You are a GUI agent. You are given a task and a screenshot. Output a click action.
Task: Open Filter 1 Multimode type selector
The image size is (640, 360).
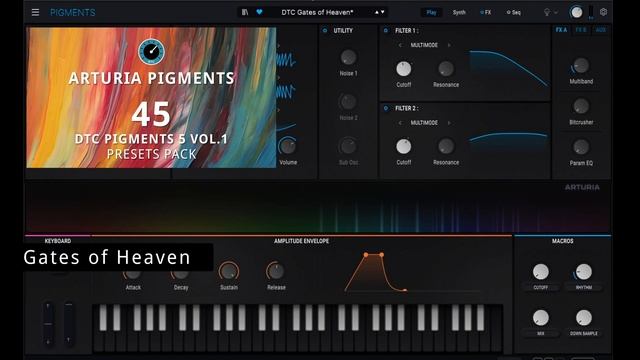pyautogui.click(x=424, y=45)
